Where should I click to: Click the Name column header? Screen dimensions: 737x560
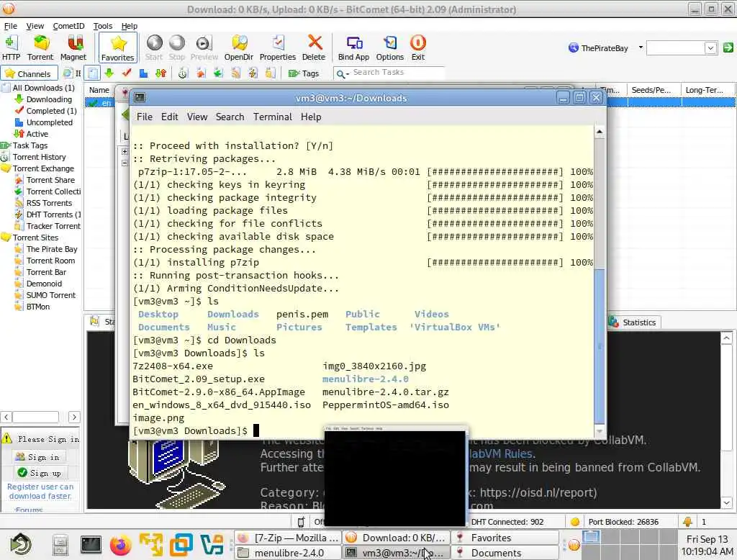[x=99, y=90]
